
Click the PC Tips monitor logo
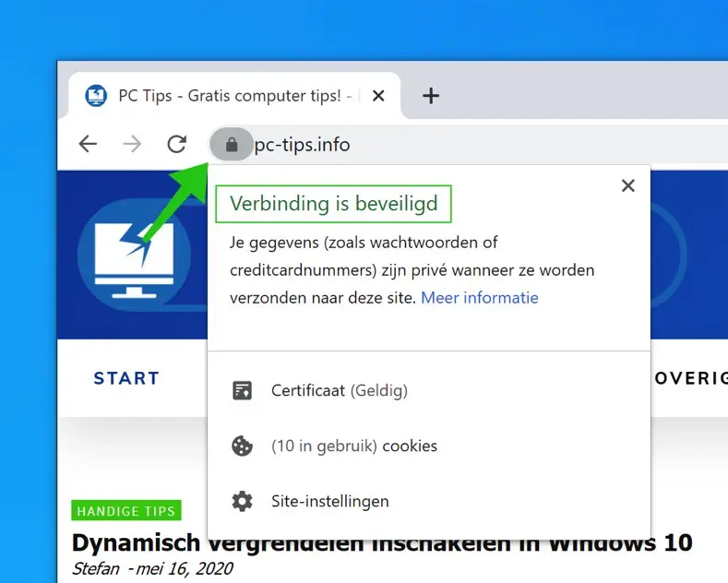(x=134, y=255)
